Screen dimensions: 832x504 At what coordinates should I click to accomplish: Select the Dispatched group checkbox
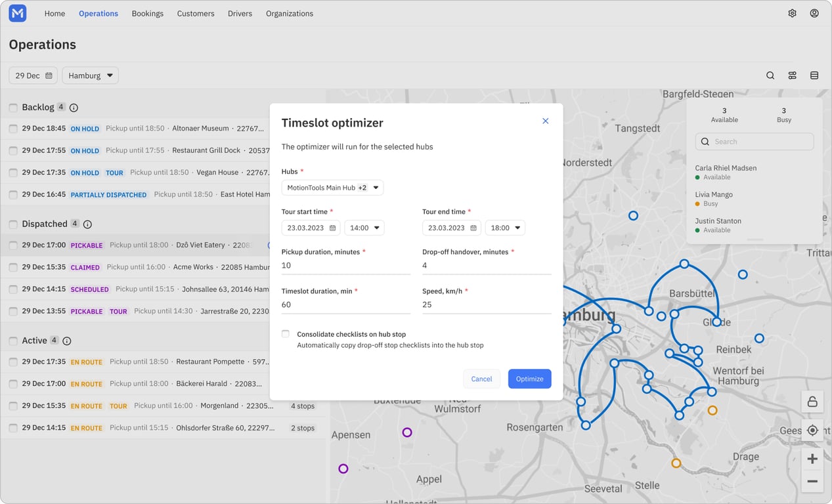click(x=13, y=224)
